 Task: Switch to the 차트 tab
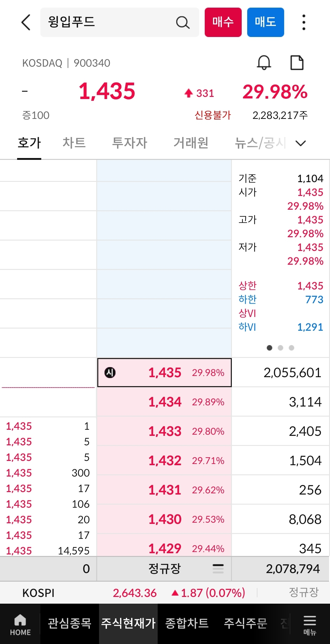74,143
